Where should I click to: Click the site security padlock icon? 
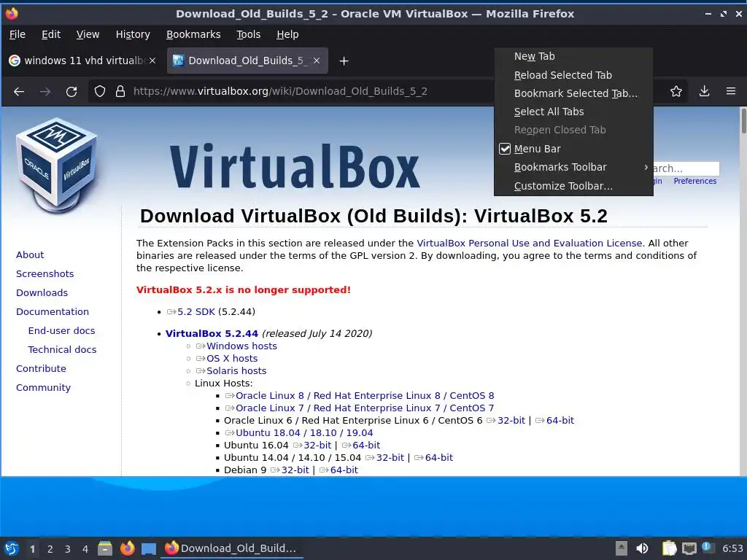pos(120,91)
